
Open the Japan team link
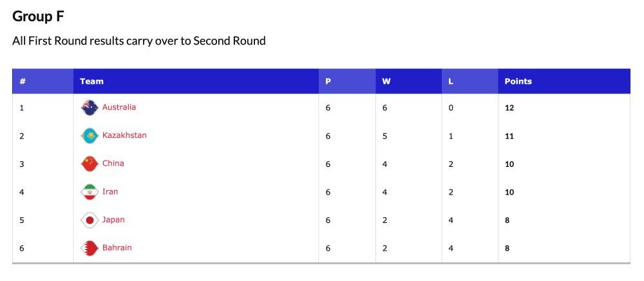113,219
